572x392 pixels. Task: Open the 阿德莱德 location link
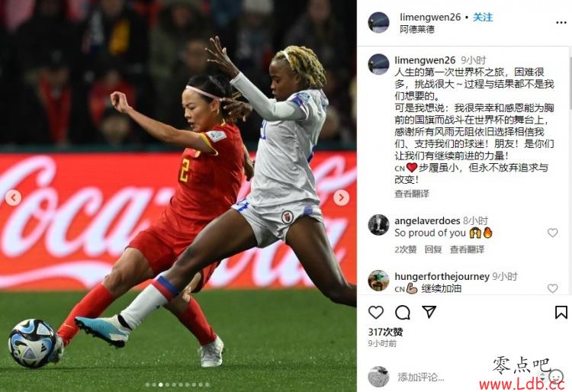pyautogui.click(x=417, y=29)
